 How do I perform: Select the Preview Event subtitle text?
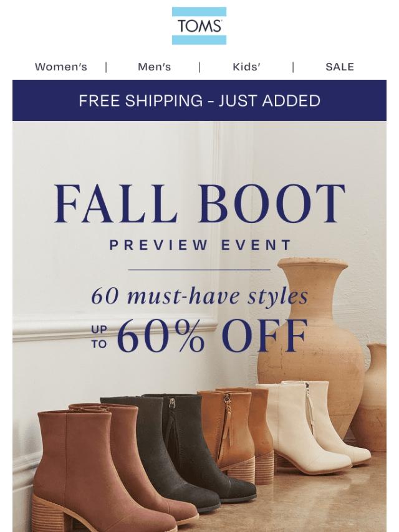200,245
